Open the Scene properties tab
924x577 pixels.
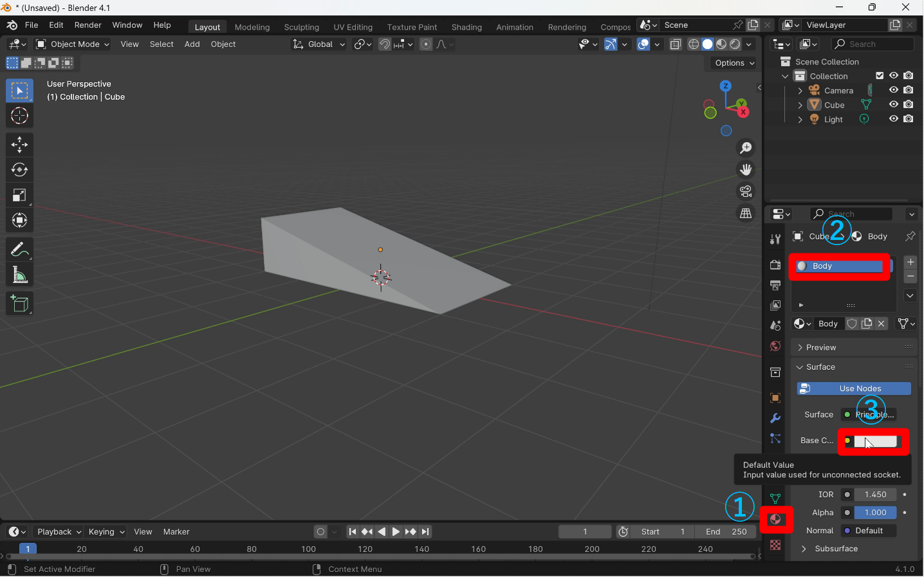(775, 326)
